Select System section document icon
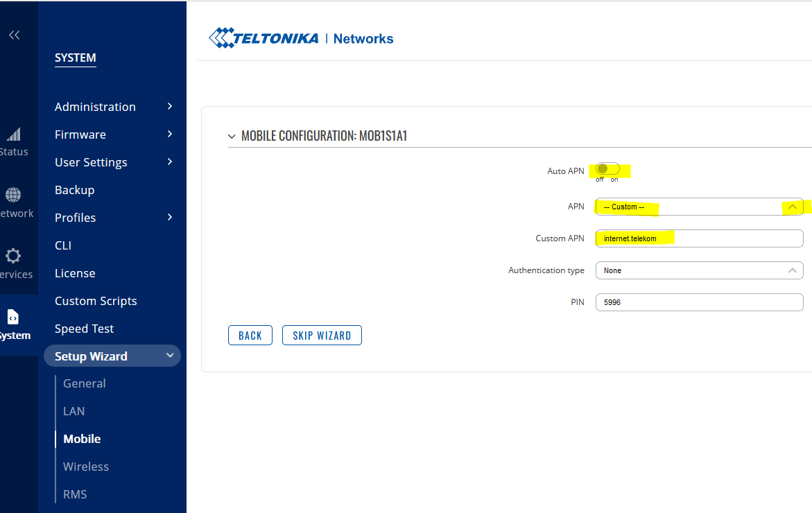The width and height of the screenshot is (812, 513). click(x=13, y=316)
